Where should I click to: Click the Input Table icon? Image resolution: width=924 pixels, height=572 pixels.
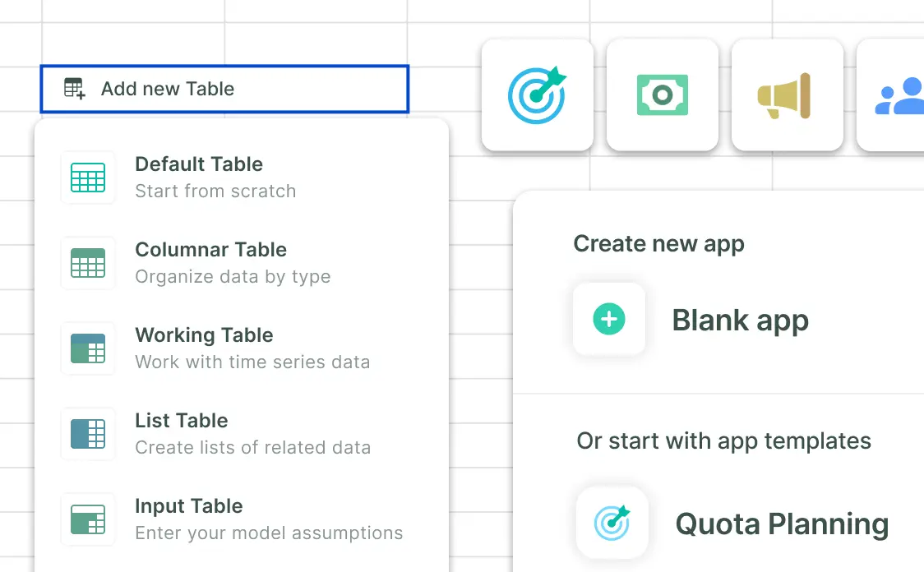pos(88,519)
